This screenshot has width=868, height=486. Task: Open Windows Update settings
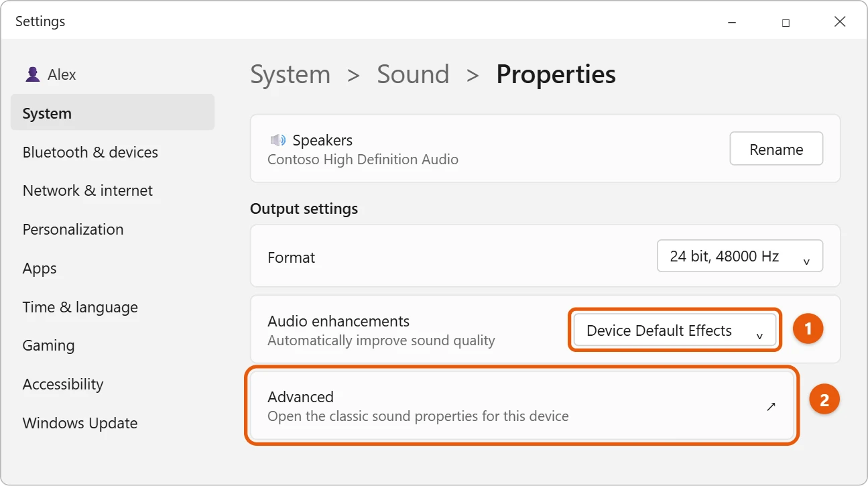click(x=80, y=423)
